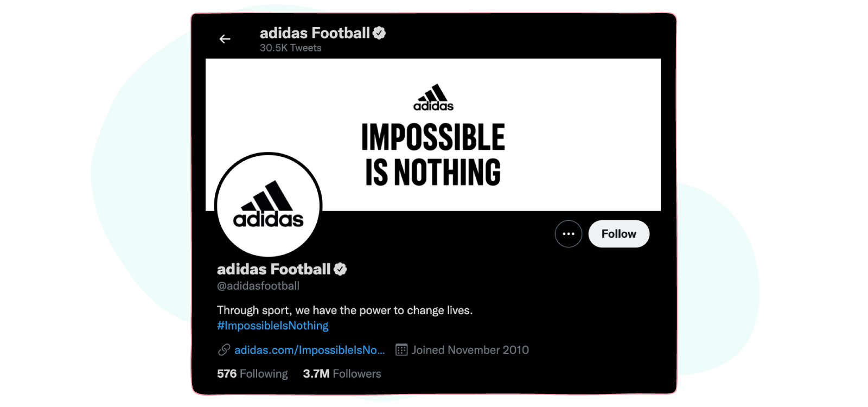Screen dimensions: 868x407
Task: Click the adidas Football profile name
Action: coord(272,268)
